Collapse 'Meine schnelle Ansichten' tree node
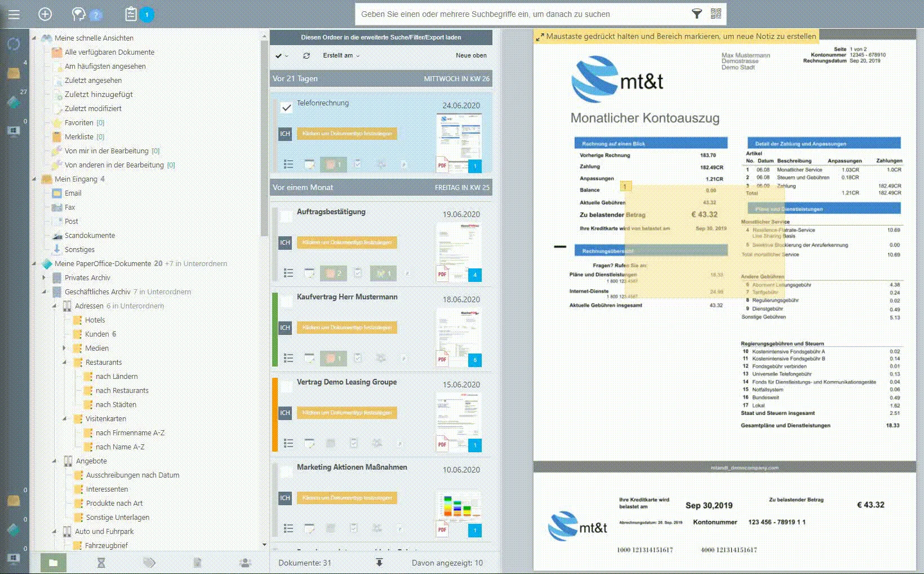The height and width of the screenshot is (574, 924). pyautogui.click(x=34, y=38)
